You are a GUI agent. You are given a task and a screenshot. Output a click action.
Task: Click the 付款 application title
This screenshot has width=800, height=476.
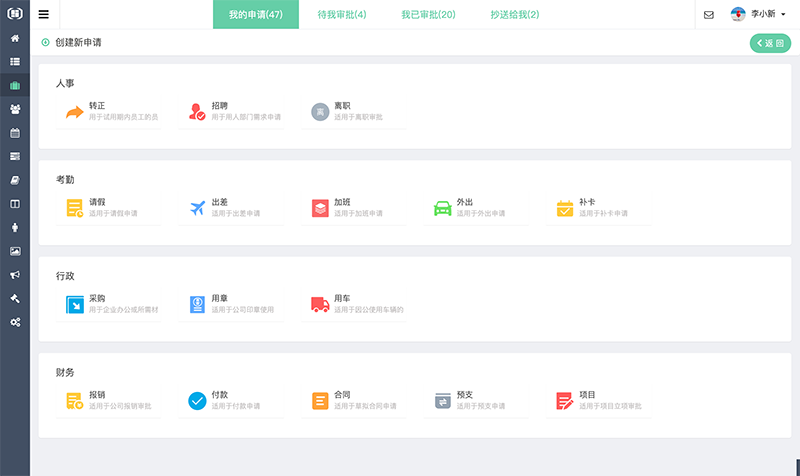point(219,395)
